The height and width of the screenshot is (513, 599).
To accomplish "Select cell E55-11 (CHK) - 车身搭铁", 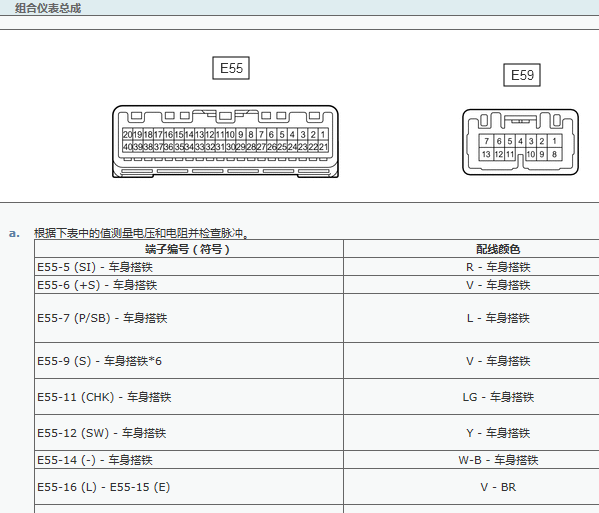I will (x=189, y=396).
